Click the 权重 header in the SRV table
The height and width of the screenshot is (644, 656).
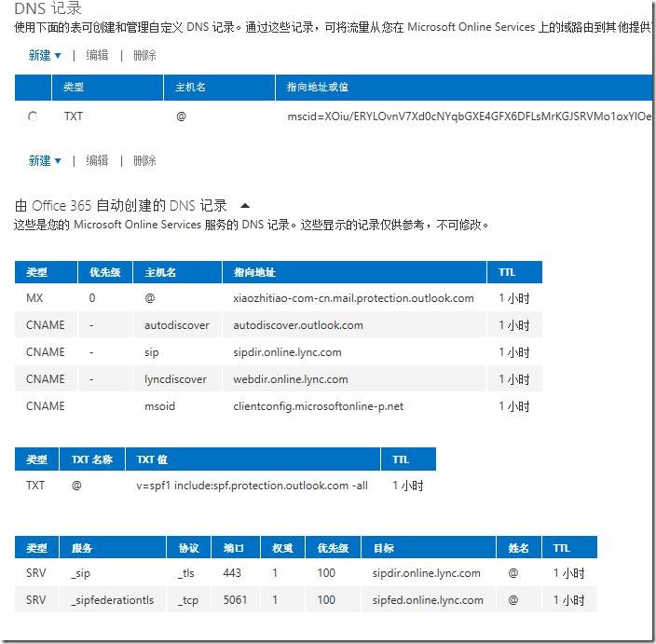tap(282, 548)
